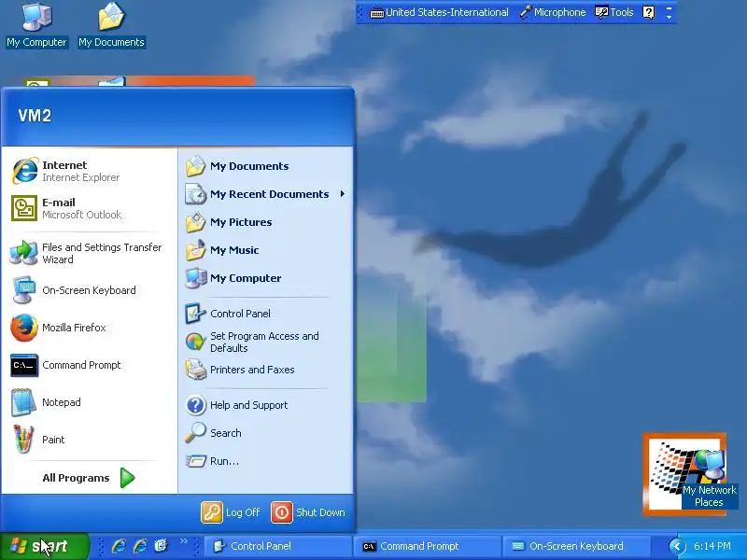
Task: Click the My Computer desktop icon
Action: tap(36, 25)
